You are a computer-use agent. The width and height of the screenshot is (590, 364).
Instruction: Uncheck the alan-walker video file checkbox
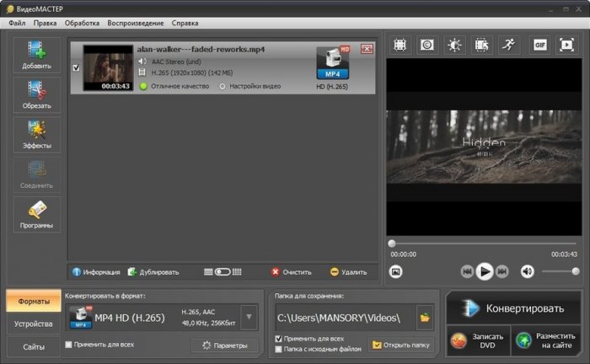point(77,68)
